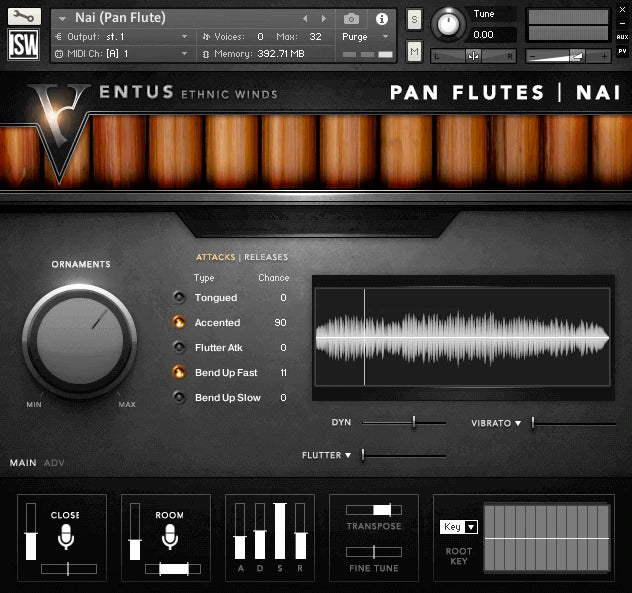The height and width of the screenshot is (593, 632).
Task: Go to the previous instrument arrow
Action: 305,19
